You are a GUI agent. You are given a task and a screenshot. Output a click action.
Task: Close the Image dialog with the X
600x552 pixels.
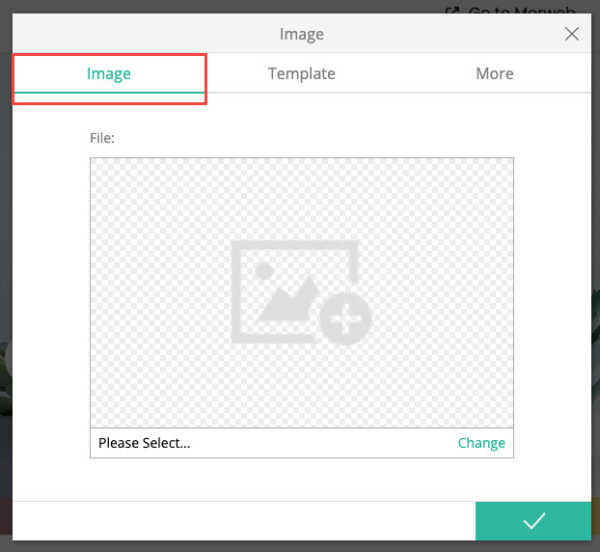tap(572, 34)
